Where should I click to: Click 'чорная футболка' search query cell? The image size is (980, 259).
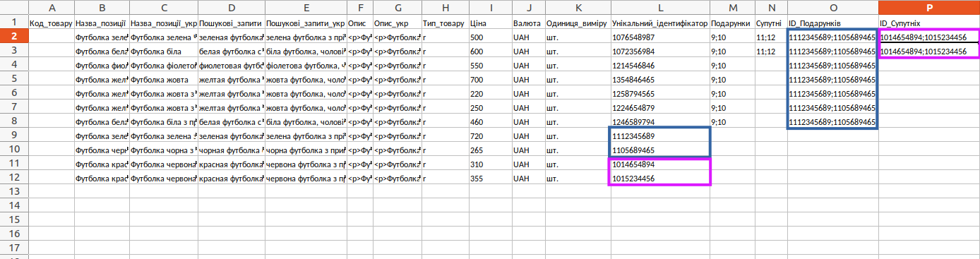232,150
